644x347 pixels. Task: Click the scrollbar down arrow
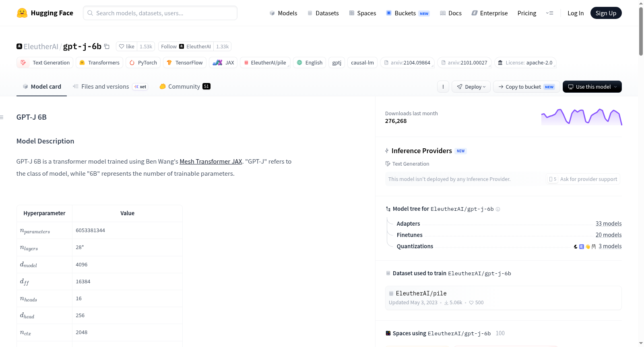(x=641, y=343)
